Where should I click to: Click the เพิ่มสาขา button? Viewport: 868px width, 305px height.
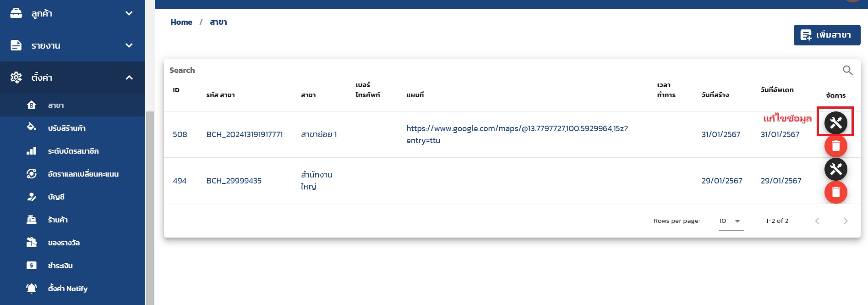coord(827,35)
